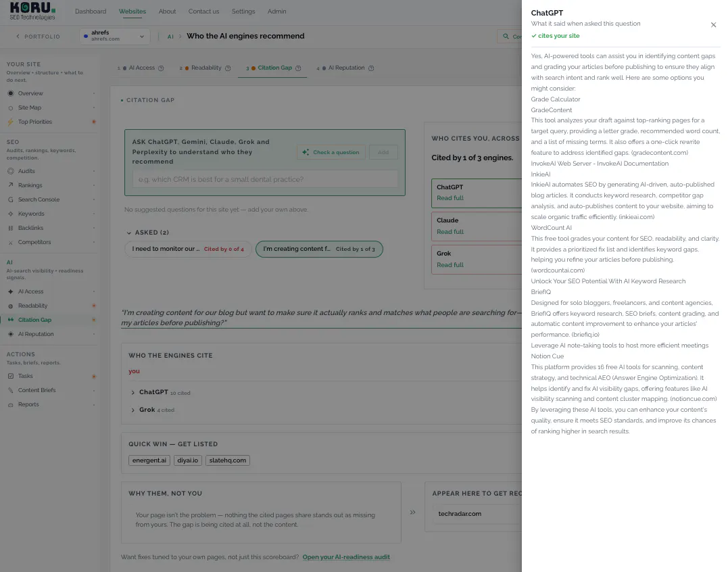Click techradar.com entry
The width and height of the screenshot is (728, 572).
(x=460, y=514)
